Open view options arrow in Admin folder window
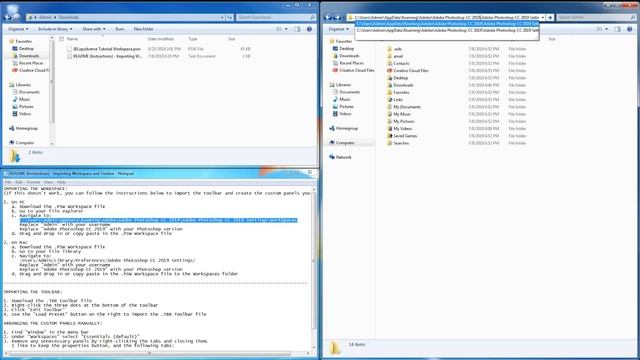The height and width of the screenshot is (360, 640). (606, 29)
